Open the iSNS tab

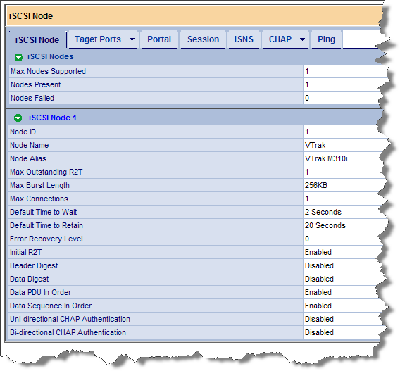pos(244,39)
